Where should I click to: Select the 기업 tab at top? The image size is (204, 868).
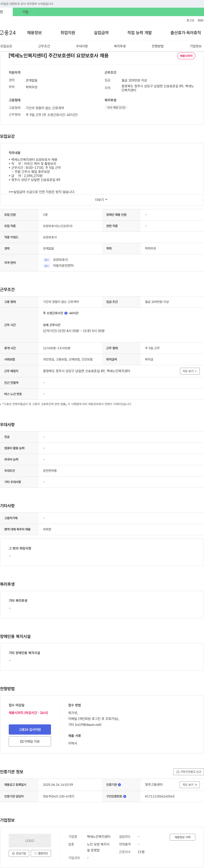pos(25,12)
